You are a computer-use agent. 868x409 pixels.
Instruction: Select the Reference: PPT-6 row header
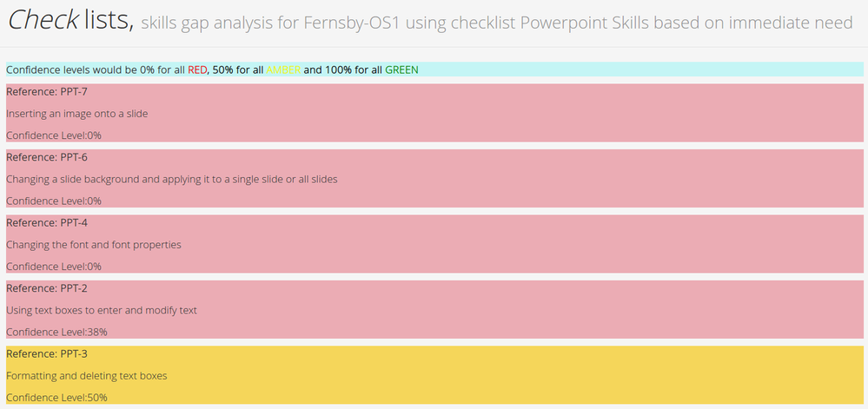click(x=47, y=157)
